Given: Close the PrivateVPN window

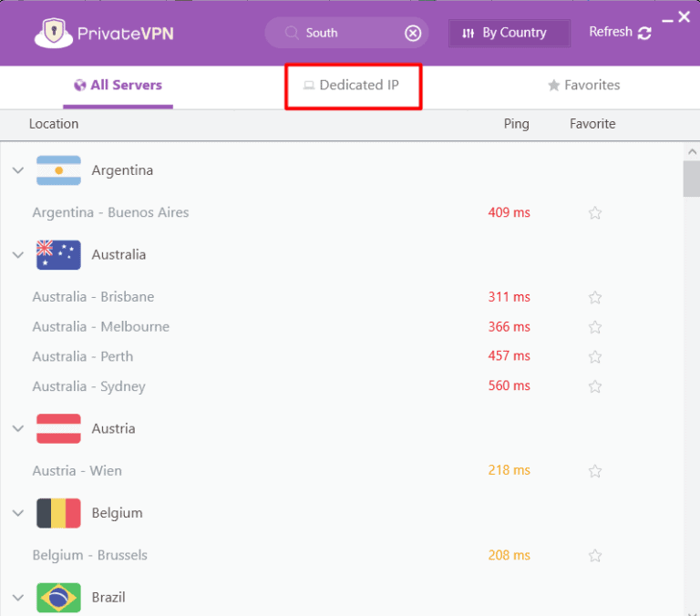Looking at the screenshot, I should point(684,17).
